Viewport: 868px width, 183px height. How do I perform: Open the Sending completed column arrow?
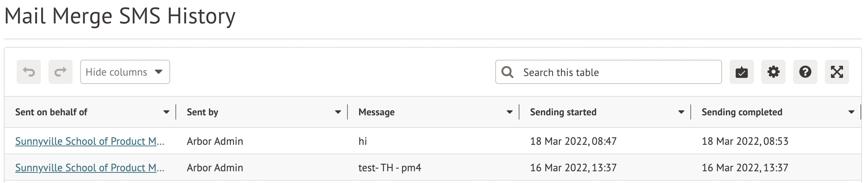(x=851, y=112)
